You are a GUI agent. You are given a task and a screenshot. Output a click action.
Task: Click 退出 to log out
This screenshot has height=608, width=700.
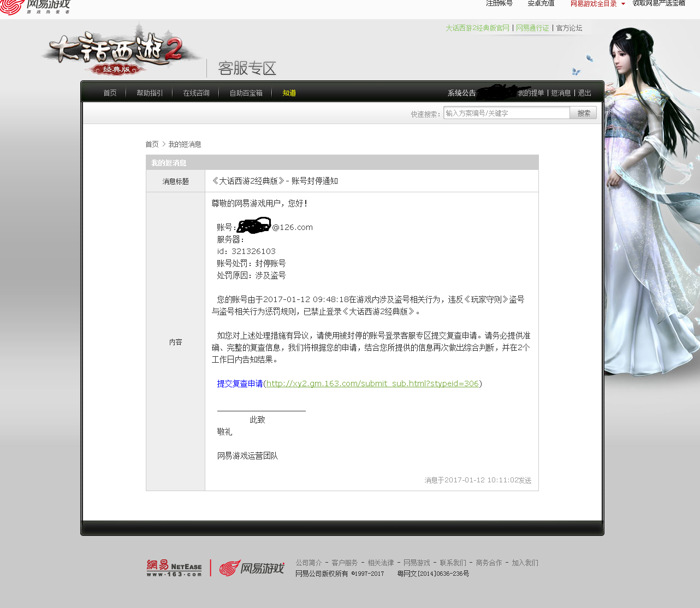pyautogui.click(x=584, y=93)
